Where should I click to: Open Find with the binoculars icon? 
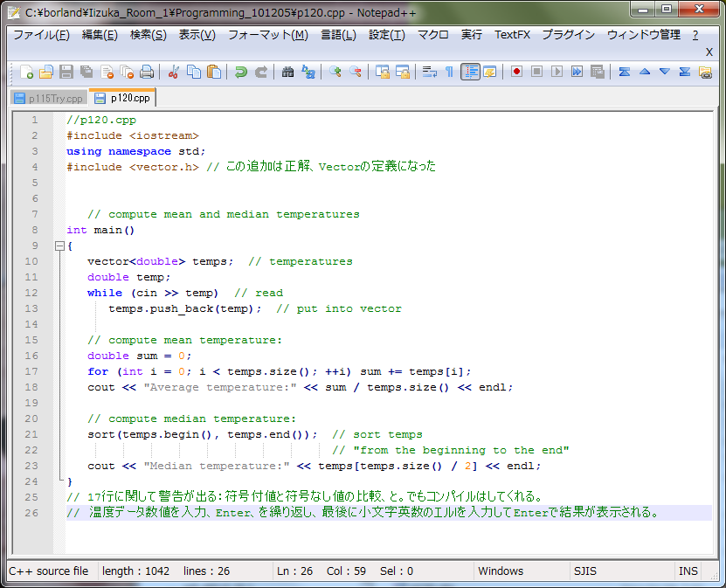[288, 72]
